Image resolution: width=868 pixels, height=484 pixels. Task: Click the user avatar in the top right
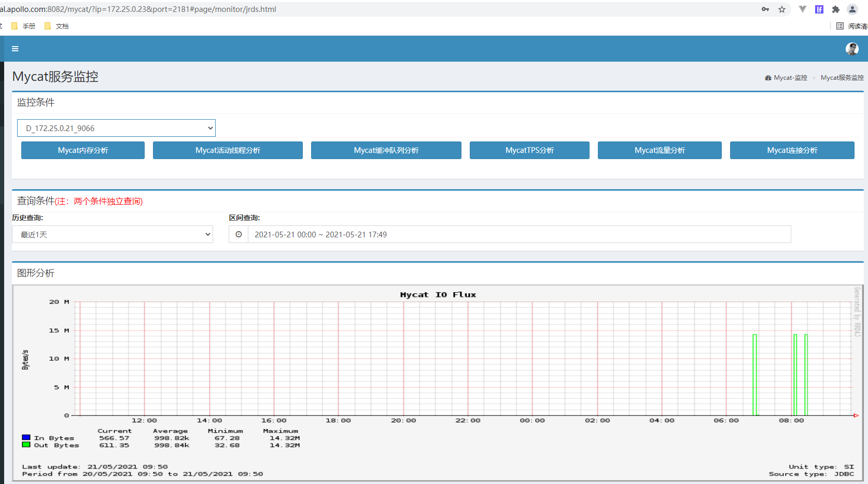pyautogui.click(x=852, y=49)
